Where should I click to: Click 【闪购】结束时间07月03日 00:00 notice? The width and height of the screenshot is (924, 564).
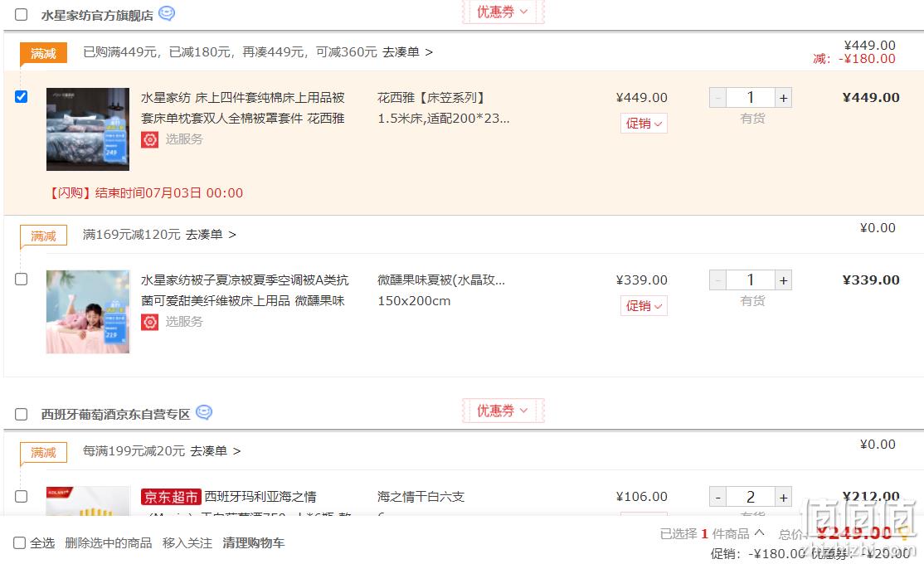(x=145, y=192)
